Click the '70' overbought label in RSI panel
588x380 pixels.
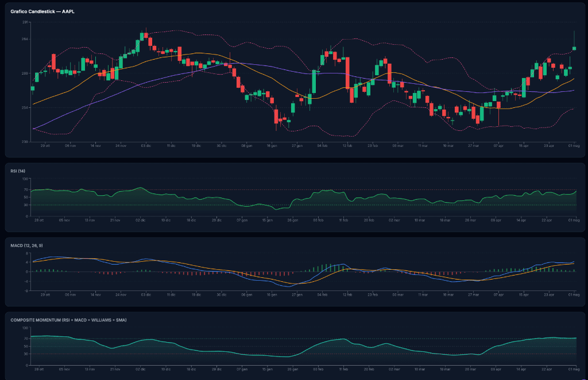tap(26, 190)
